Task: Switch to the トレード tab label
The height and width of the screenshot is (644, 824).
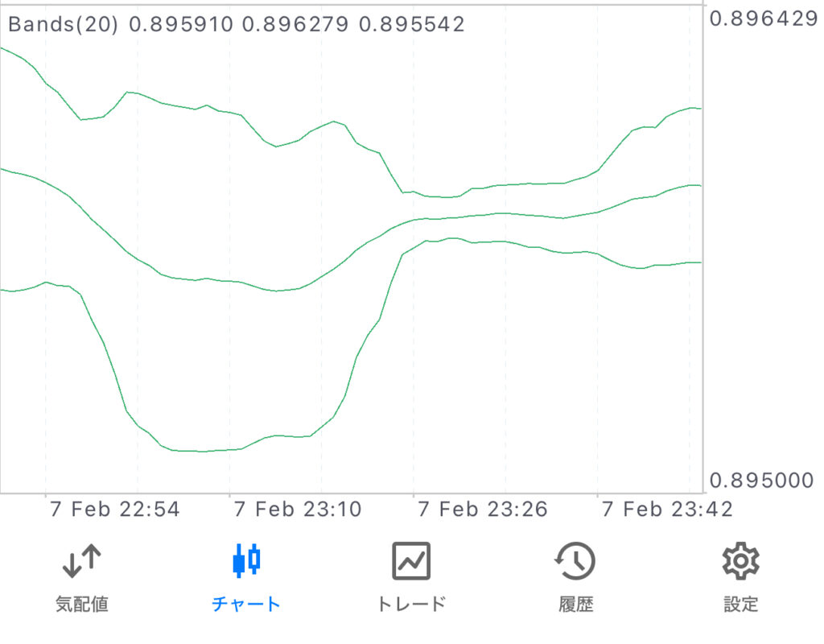Action: click(x=411, y=604)
